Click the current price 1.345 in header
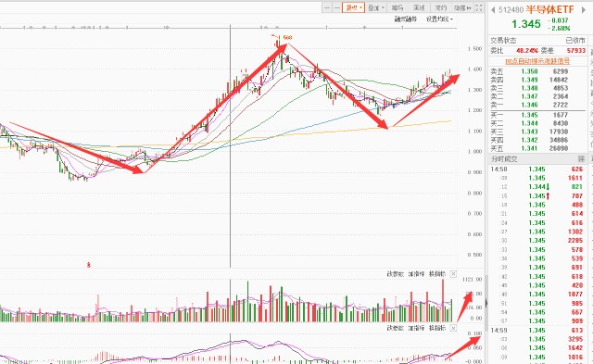593x364 pixels. pos(526,24)
